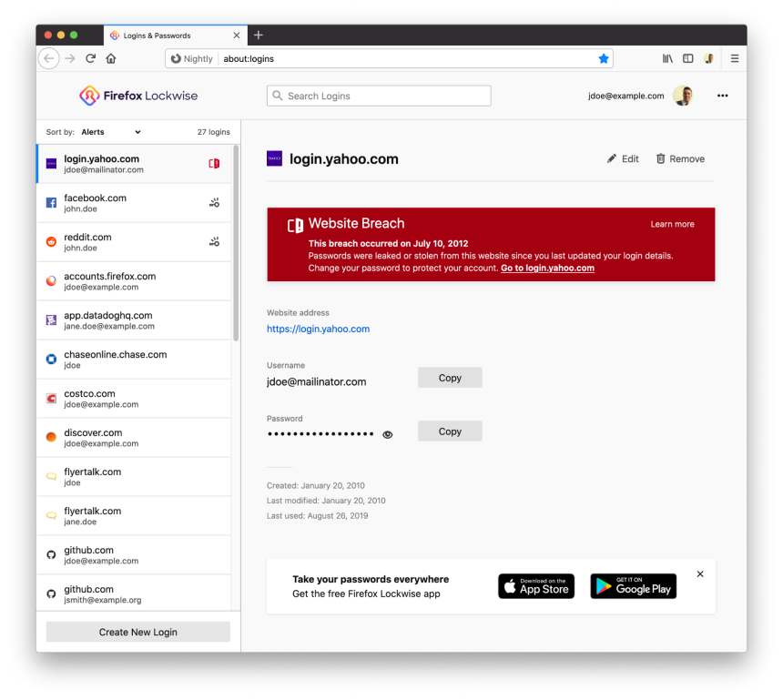This screenshot has height=700, width=783.
Task: Click Edit for login.yahoo.com
Action: click(x=624, y=158)
